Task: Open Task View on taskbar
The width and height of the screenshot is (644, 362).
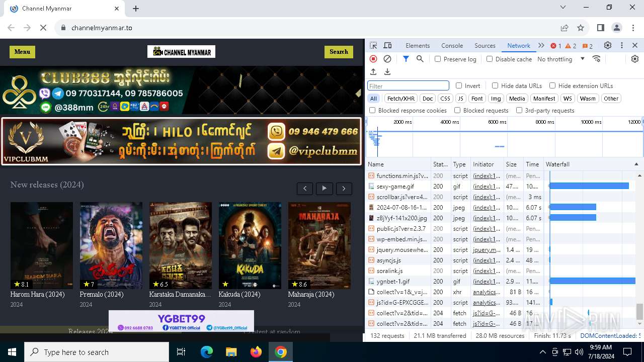Action: 181,352
